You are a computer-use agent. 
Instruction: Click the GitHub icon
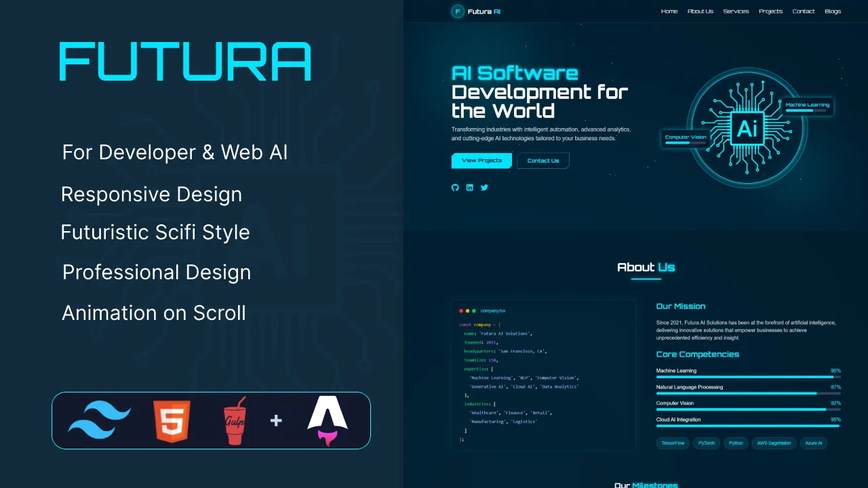(x=455, y=187)
